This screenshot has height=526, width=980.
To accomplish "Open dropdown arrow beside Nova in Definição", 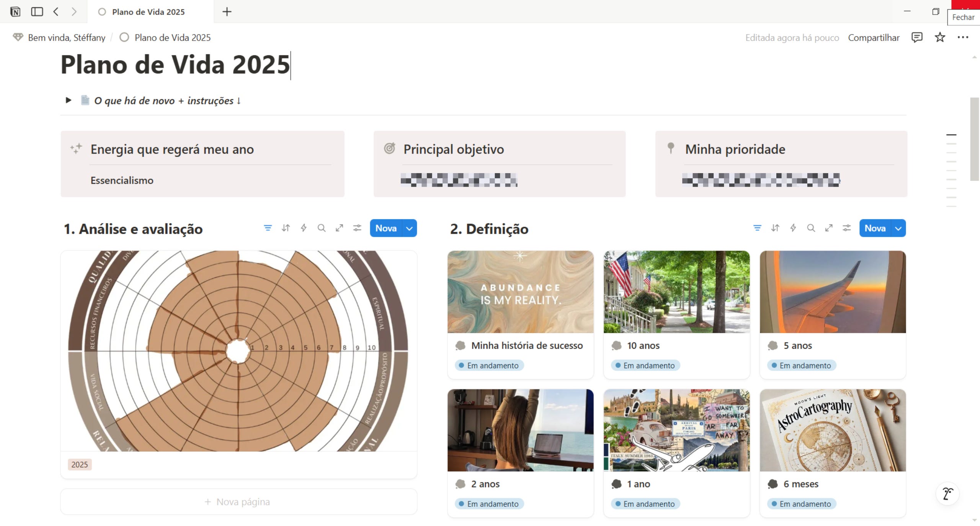I will coord(898,228).
